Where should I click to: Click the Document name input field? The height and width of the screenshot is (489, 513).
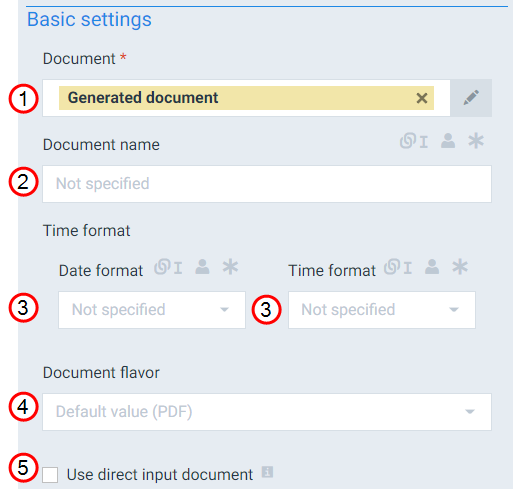pos(267,184)
